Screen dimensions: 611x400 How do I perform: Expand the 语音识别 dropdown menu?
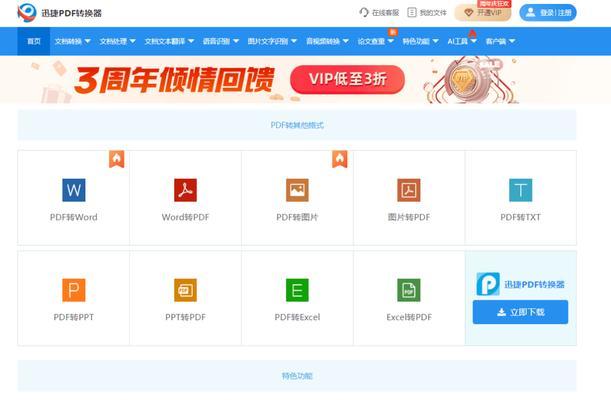click(x=221, y=41)
